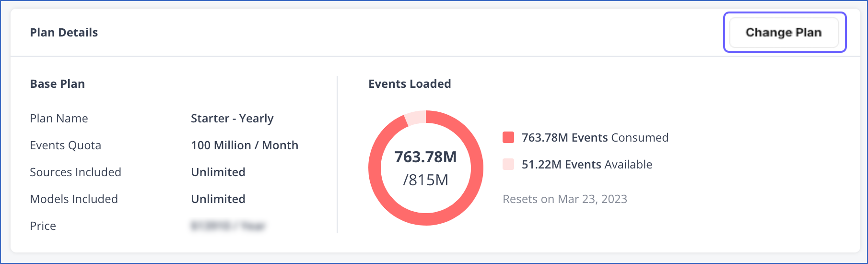
Task: Click the red consumed segment of donut chart
Action: pyautogui.click(x=426, y=219)
